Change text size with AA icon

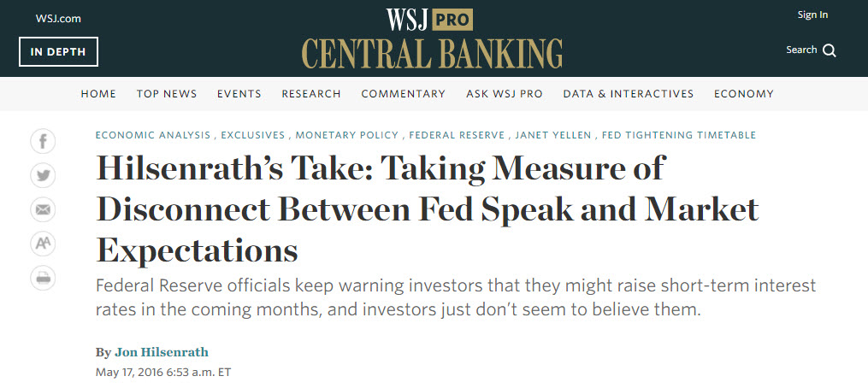(43, 244)
